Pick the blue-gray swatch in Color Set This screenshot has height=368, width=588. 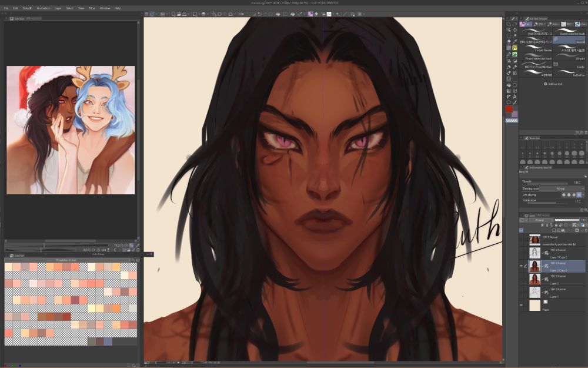click(108, 342)
